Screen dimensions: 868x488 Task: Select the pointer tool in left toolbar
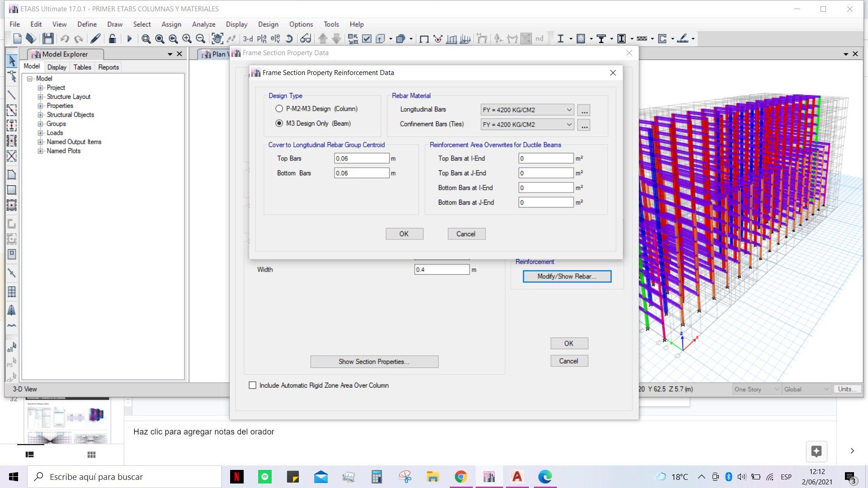pos(12,61)
